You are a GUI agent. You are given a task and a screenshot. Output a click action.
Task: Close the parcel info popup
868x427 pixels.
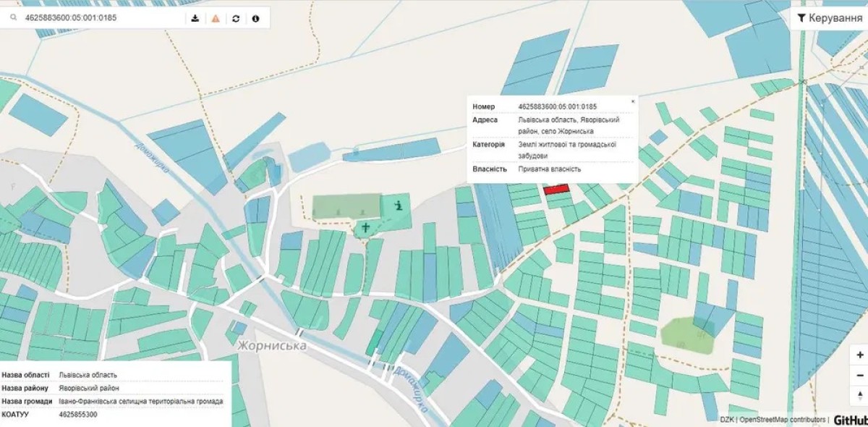click(x=633, y=101)
